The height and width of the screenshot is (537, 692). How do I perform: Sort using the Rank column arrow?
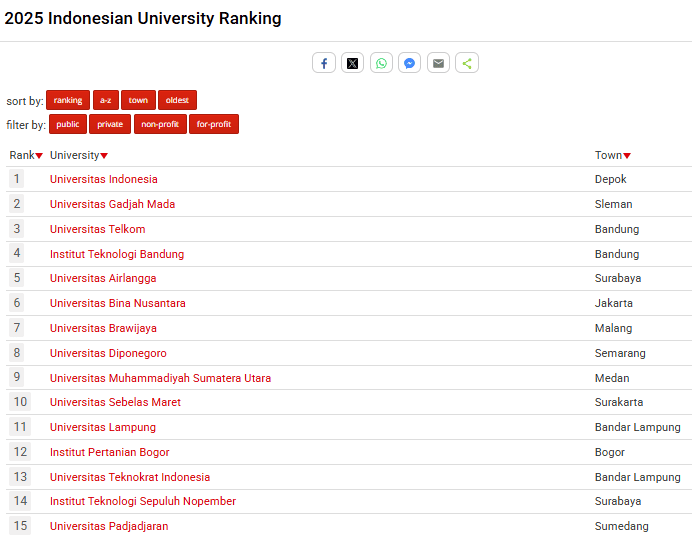pos(39,156)
